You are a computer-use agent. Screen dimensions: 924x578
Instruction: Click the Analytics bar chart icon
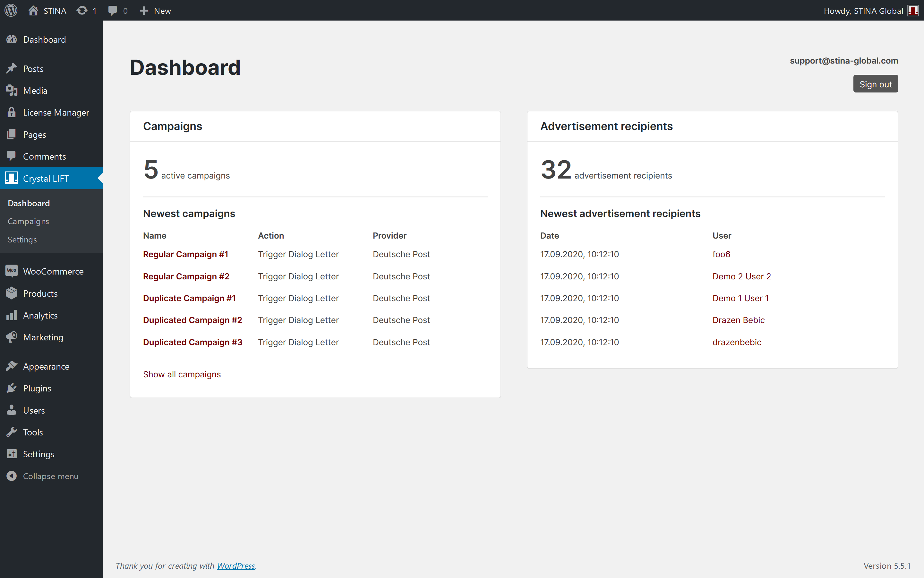coord(12,315)
